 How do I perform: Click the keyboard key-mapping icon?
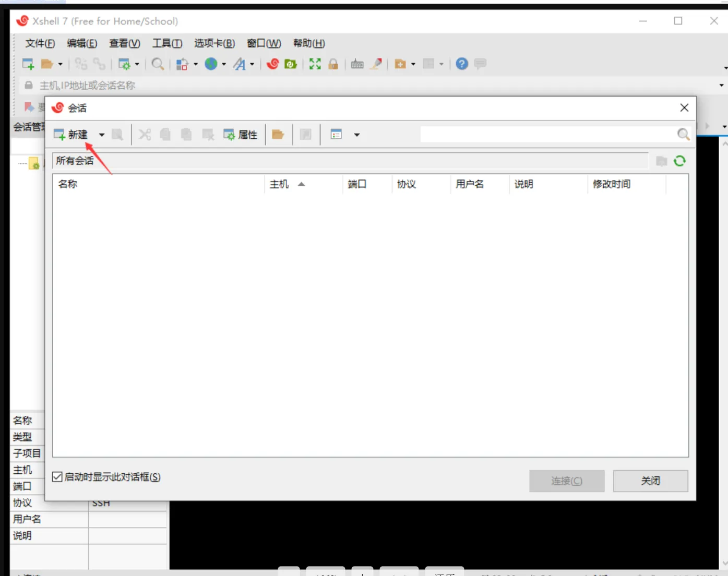pyautogui.click(x=357, y=64)
